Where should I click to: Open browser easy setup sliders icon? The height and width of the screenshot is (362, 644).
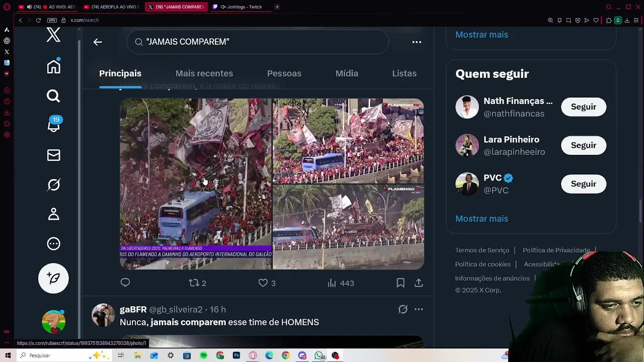[636, 20]
